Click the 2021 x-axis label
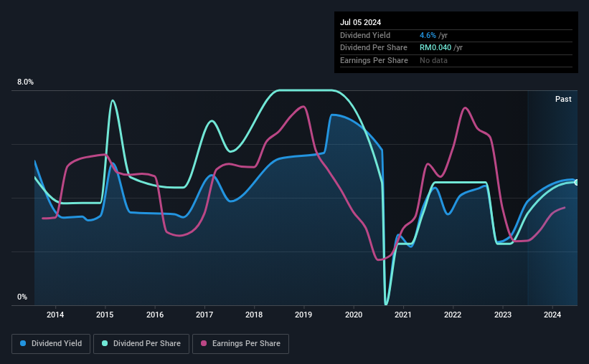The image size is (589, 364). click(403, 315)
